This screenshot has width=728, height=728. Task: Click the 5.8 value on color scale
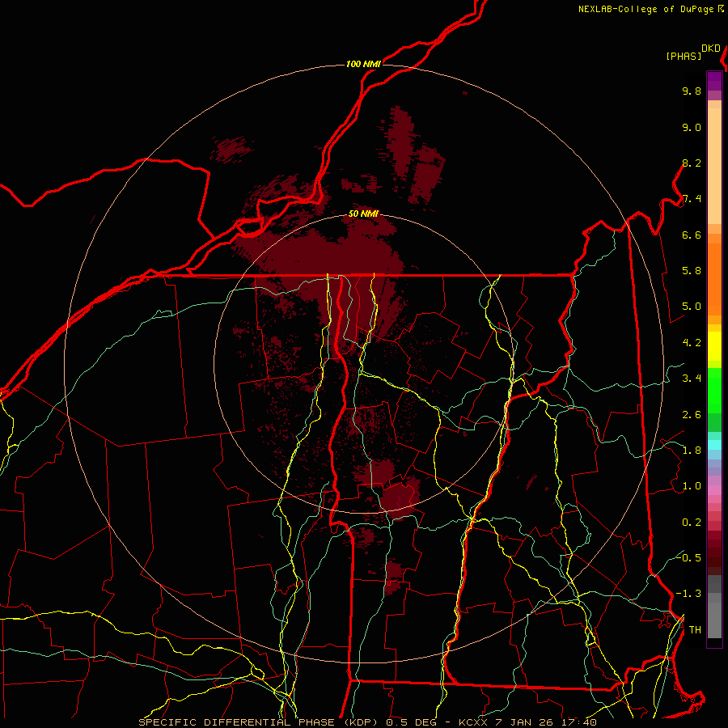[x=692, y=271]
